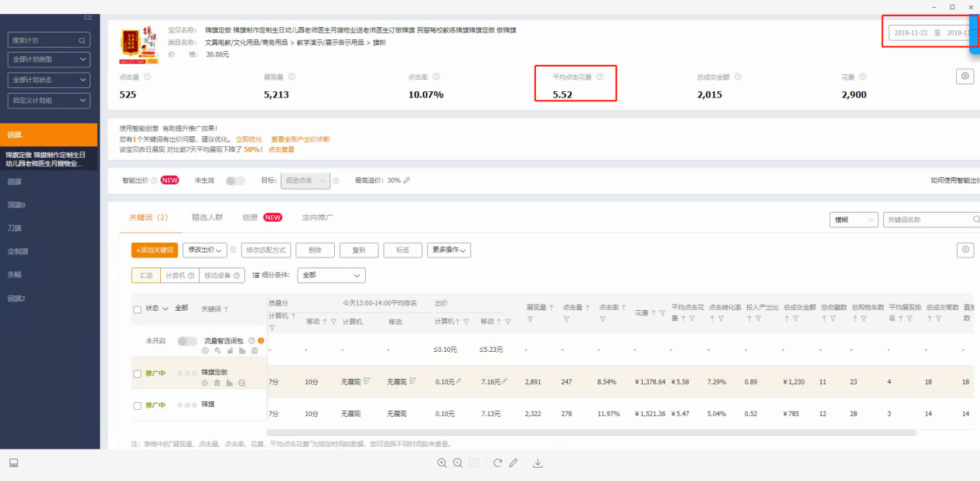
Task: Toggle the 智能出价 未生效 switch
Action: (x=235, y=180)
